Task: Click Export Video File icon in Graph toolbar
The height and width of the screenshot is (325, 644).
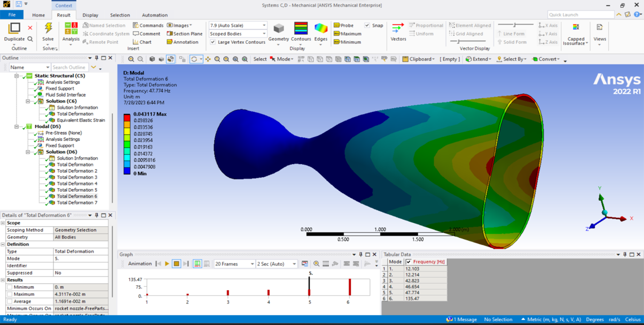Action: point(305,264)
